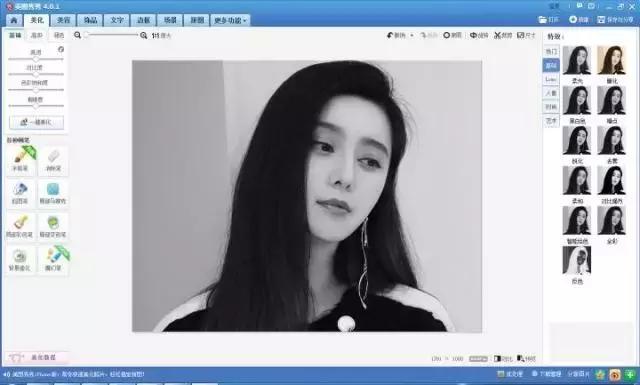Switch to the 拼图 (Collage) tab
The width and height of the screenshot is (640, 385).
197,20
